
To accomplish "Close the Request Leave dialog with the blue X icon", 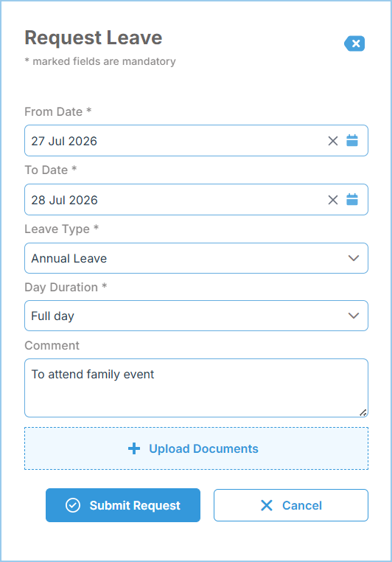I will click(354, 44).
